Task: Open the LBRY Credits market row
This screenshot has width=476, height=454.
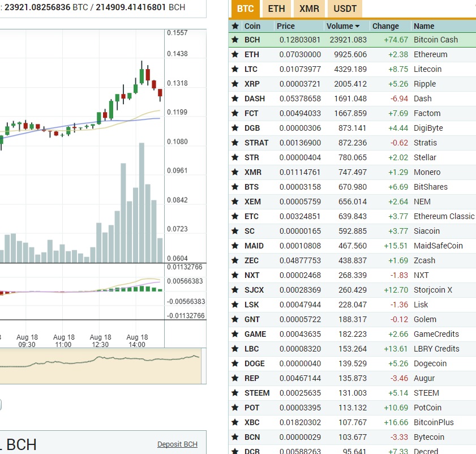Action: (x=352, y=349)
